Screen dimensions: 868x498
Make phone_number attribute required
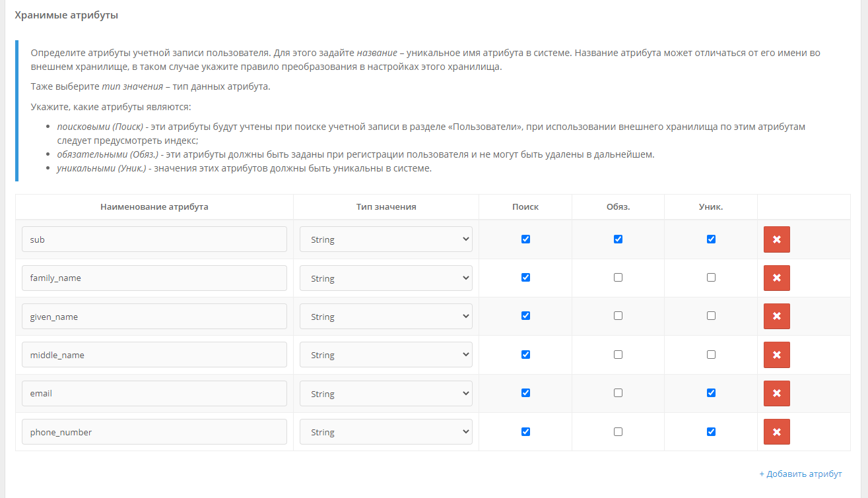[x=618, y=432]
